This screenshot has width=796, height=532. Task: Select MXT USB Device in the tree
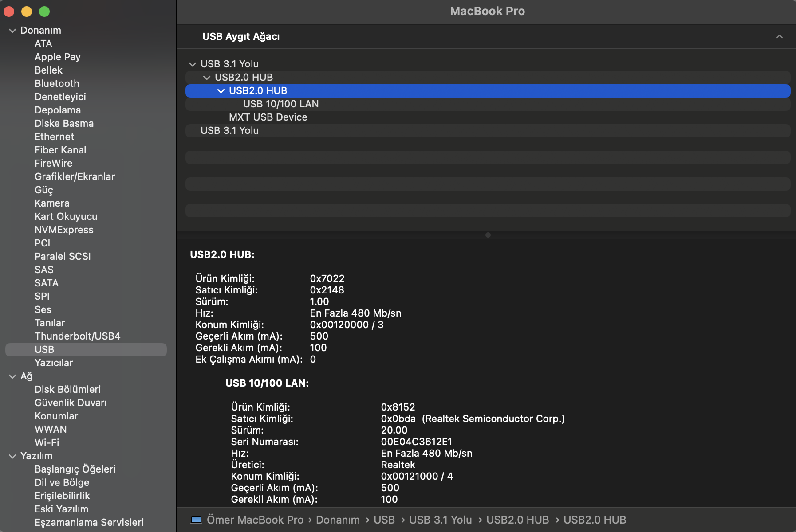pyautogui.click(x=268, y=117)
